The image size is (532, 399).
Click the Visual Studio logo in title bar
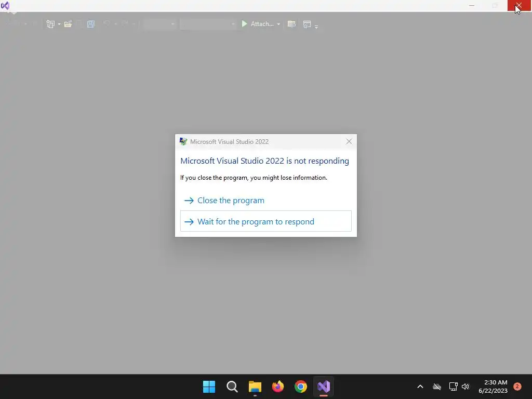[x=5, y=6]
